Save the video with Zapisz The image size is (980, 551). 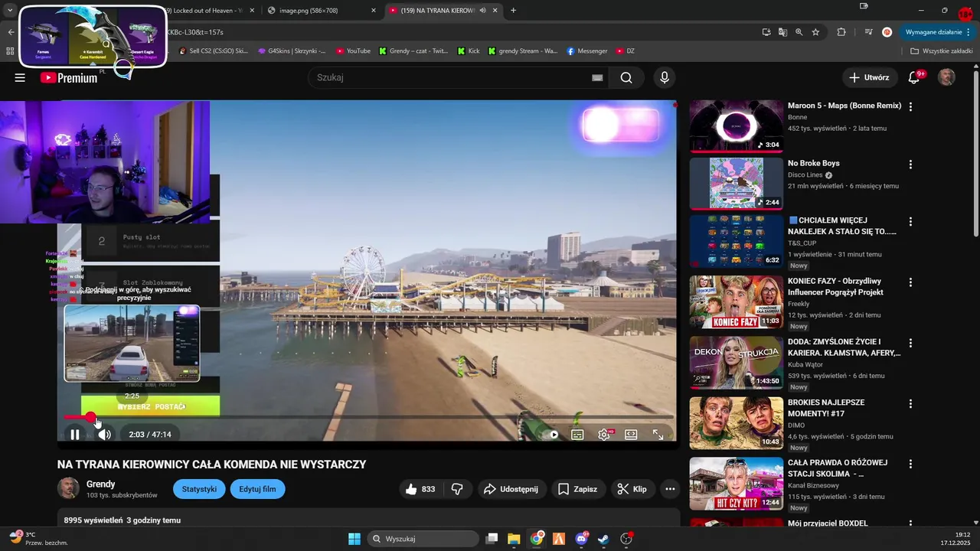click(x=577, y=489)
